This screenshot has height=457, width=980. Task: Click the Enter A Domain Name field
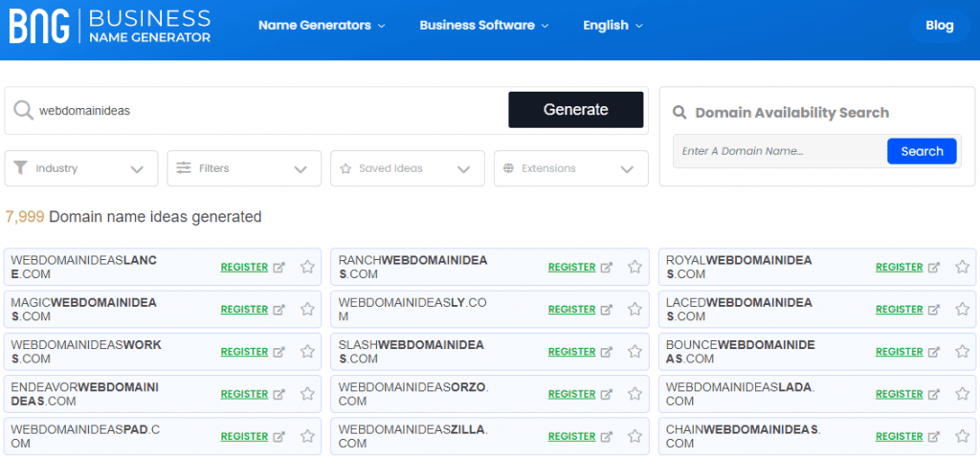click(779, 151)
